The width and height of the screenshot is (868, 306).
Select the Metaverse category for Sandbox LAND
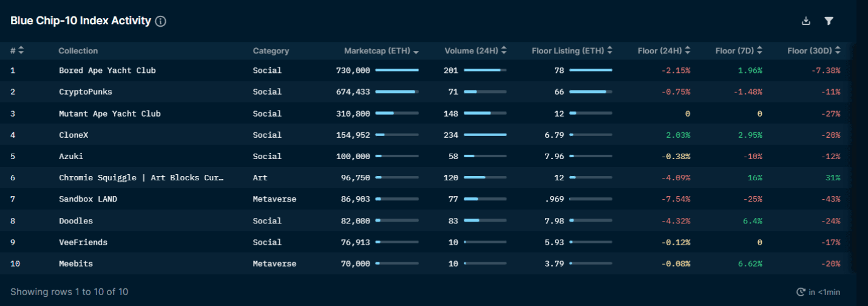(x=274, y=199)
